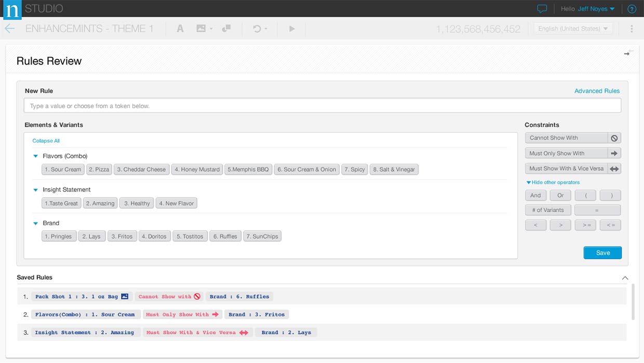Click the Must Only Show With arrow icon
The height and width of the screenshot is (363, 644).
(x=614, y=153)
